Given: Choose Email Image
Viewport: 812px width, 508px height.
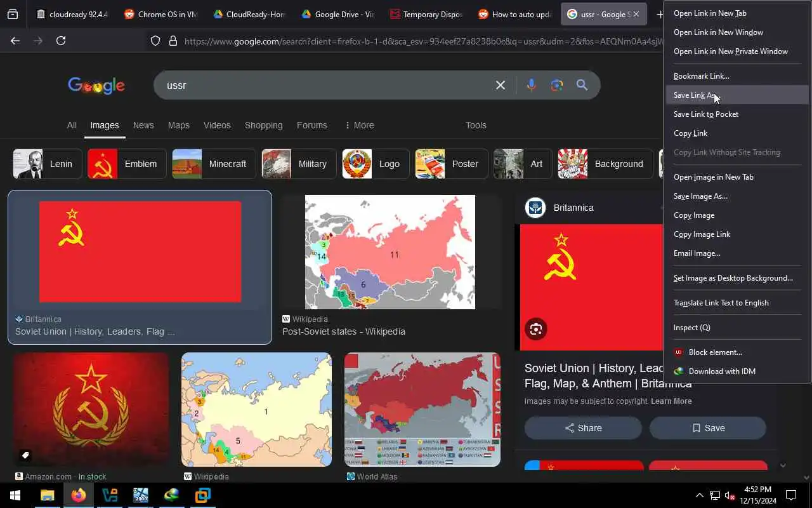Looking at the screenshot, I should [737, 253].
